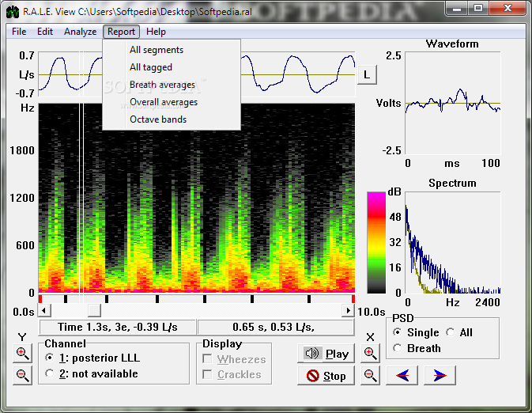Choose All tagged report
The image size is (532, 413).
point(172,67)
